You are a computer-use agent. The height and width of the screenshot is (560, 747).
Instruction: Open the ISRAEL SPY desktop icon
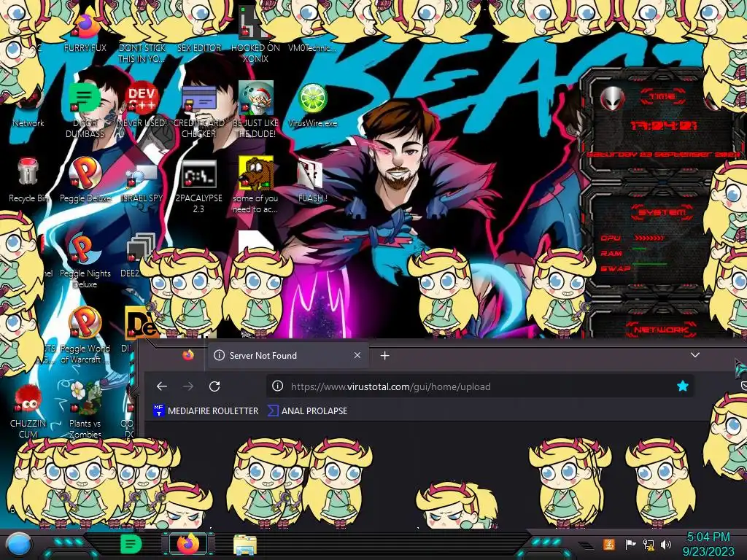pos(142,183)
